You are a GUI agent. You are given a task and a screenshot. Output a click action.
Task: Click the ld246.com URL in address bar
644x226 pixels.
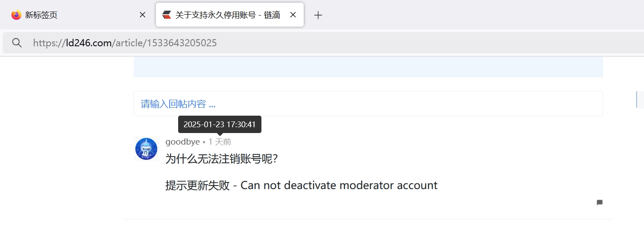tap(89, 43)
